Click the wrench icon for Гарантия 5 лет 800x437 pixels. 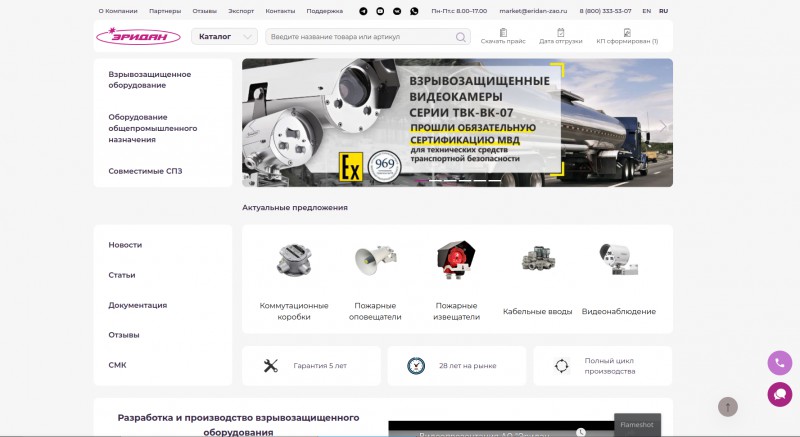coord(270,366)
